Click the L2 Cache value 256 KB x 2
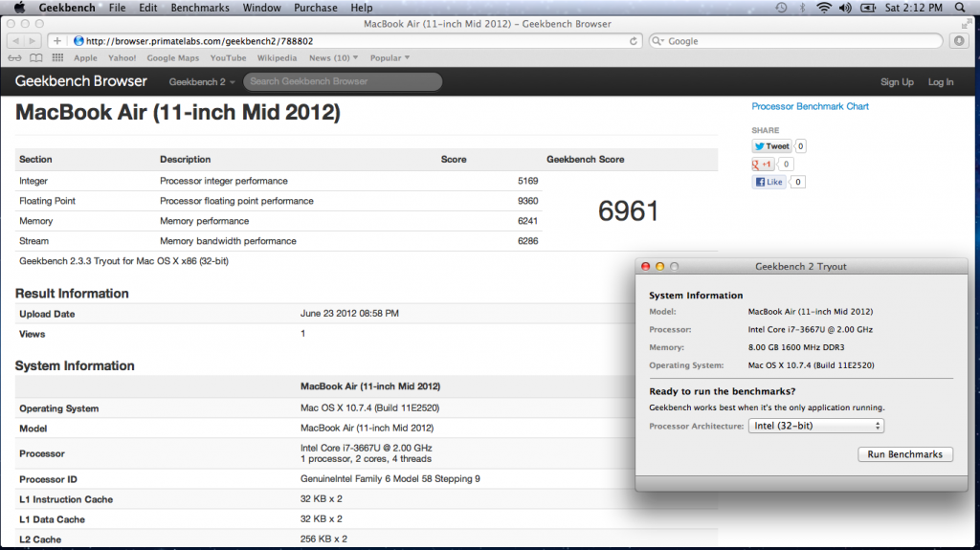 point(323,539)
